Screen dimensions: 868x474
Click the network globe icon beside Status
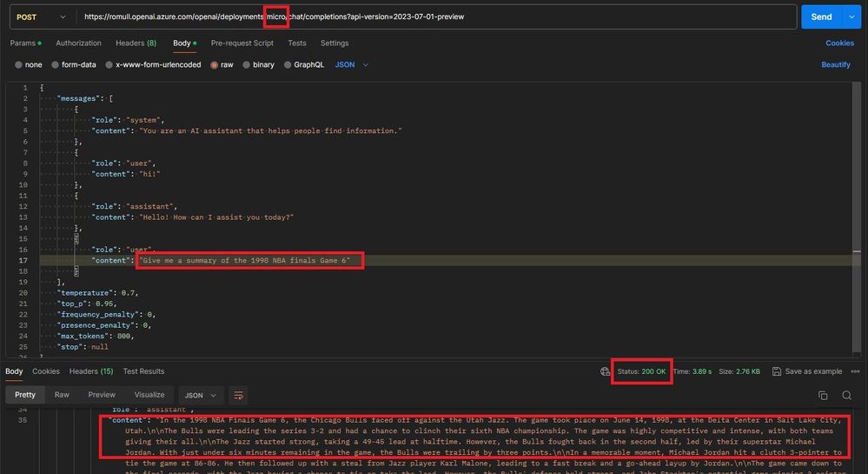(x=605, y=371)
